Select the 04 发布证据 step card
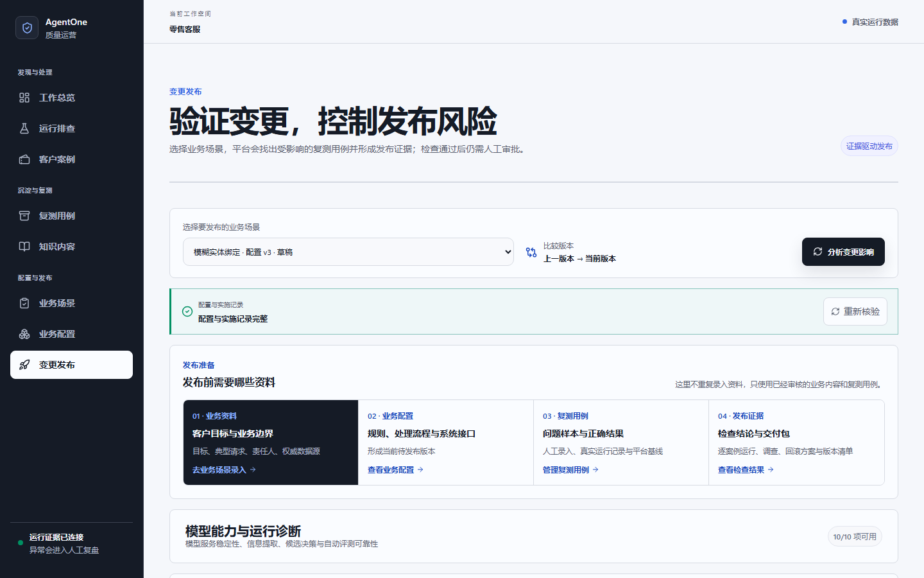 coord(796,442)
